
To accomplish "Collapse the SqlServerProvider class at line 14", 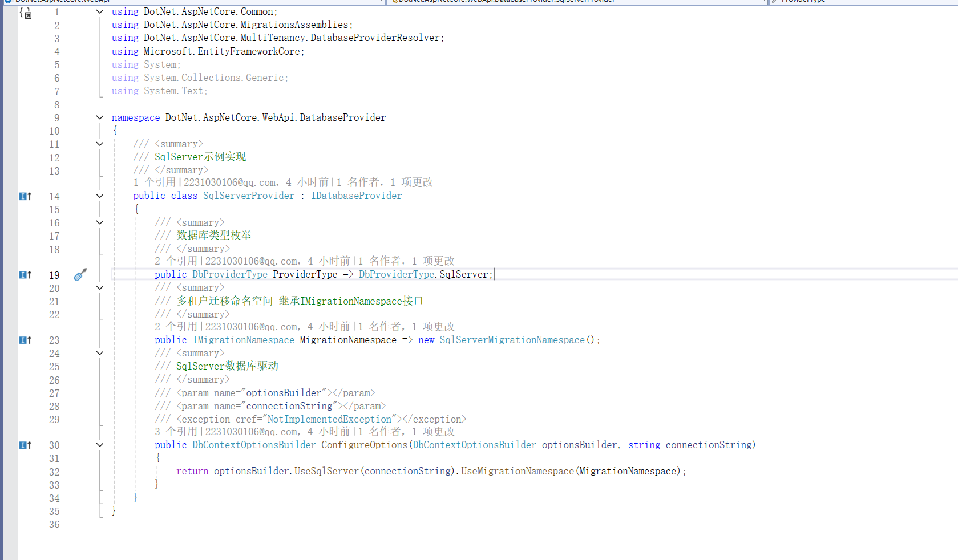I will pyautogui.click(x=99, y=196).
